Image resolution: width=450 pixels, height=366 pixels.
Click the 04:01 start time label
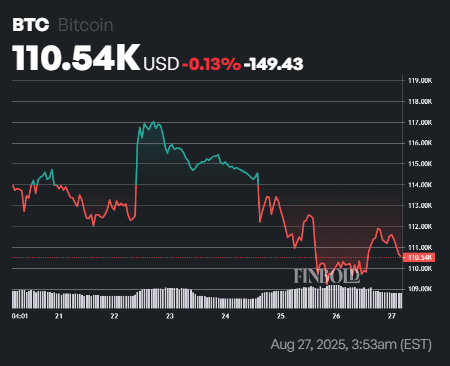click(20, 316)
